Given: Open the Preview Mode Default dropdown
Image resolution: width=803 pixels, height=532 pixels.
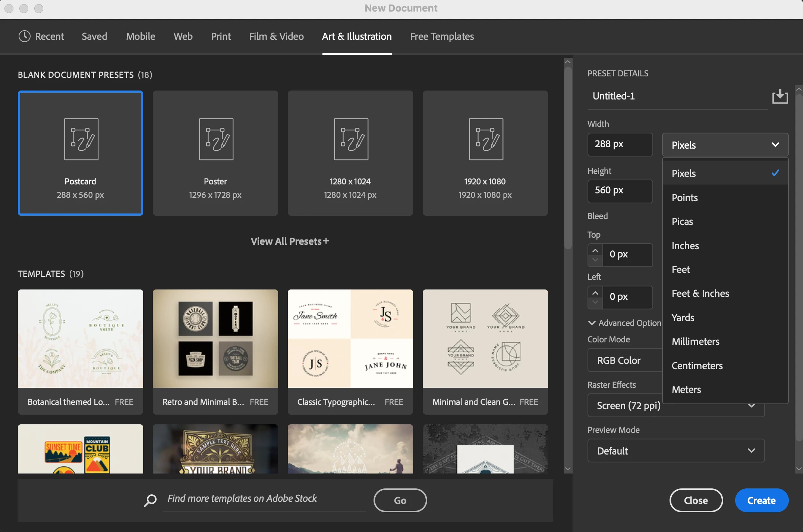Looking at the screenshot, I should pyautogui.click(x=676, y=451).
